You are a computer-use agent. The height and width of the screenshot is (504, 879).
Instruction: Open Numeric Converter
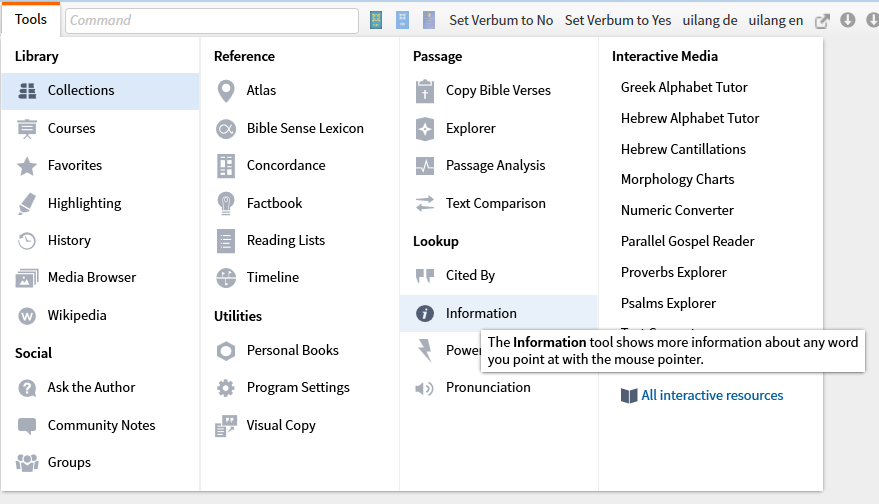click(677, 210)
